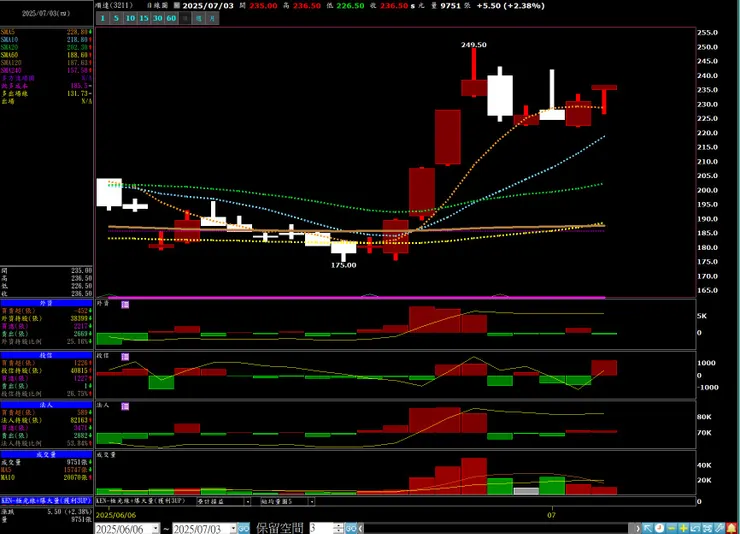Click the KEN strategy label bottom left
740x534 pixels.
click(46, 501)
